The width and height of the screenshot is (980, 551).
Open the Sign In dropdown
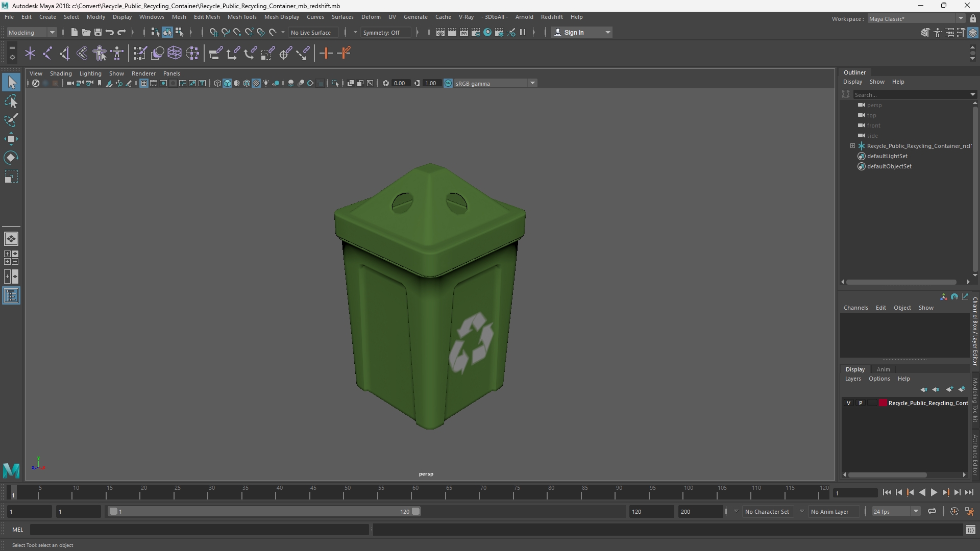click(x=582, y=32)
